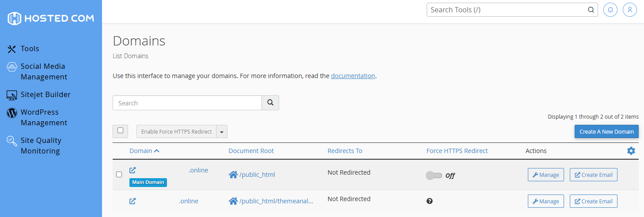Open the documentation link

tap(353, 76)
